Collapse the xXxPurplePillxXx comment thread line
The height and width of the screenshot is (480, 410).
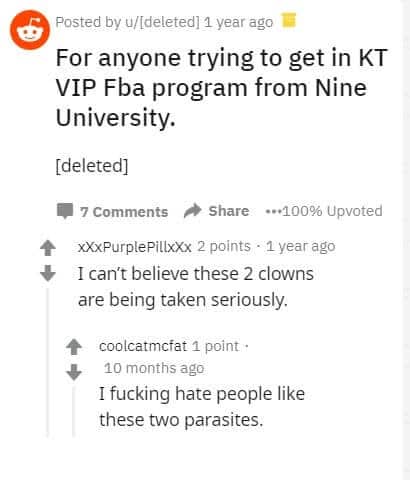(x=47, y=362)
